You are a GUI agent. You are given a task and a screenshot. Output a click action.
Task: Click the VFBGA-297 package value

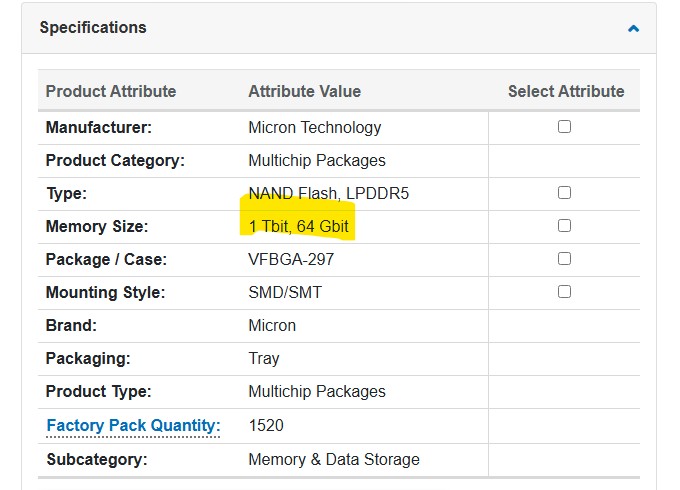291,259
